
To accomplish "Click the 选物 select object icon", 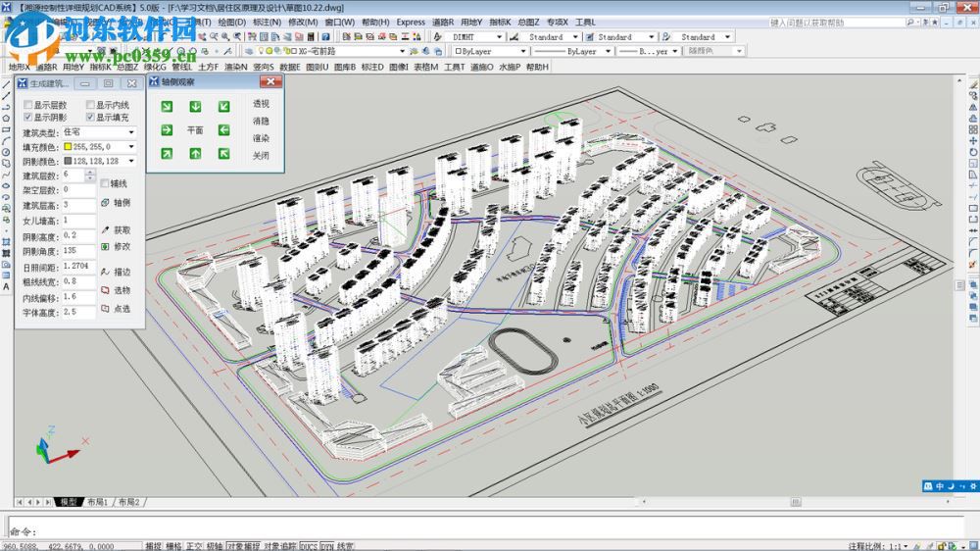I will 106,290.
